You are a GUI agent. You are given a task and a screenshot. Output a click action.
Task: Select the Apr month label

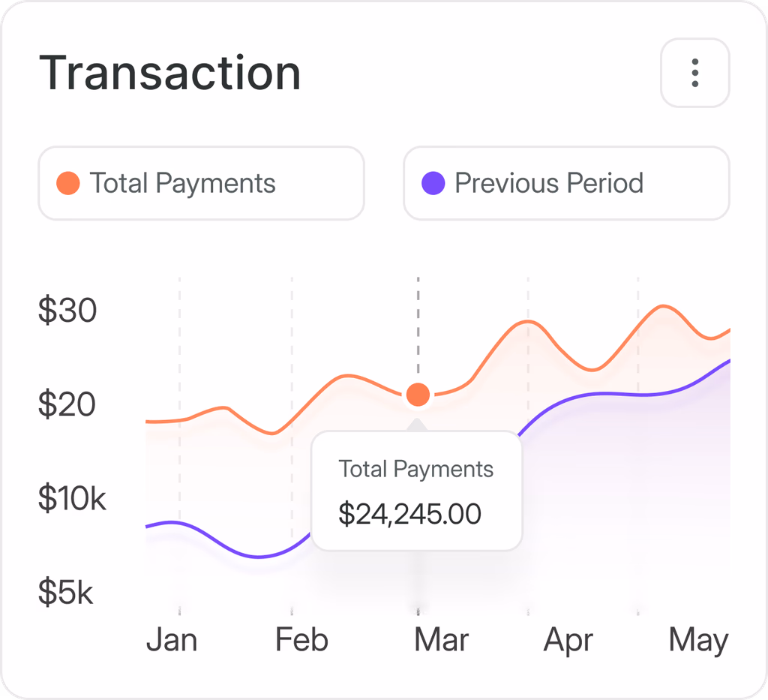click(x=568, y=641)
